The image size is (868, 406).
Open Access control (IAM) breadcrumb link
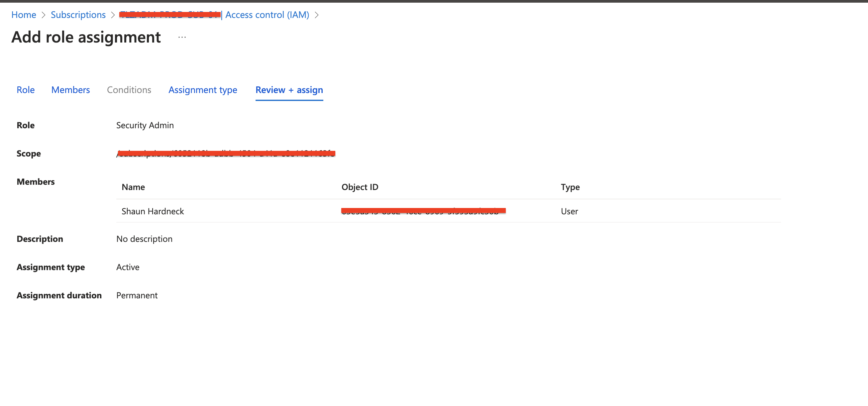(x=267, y=15)
